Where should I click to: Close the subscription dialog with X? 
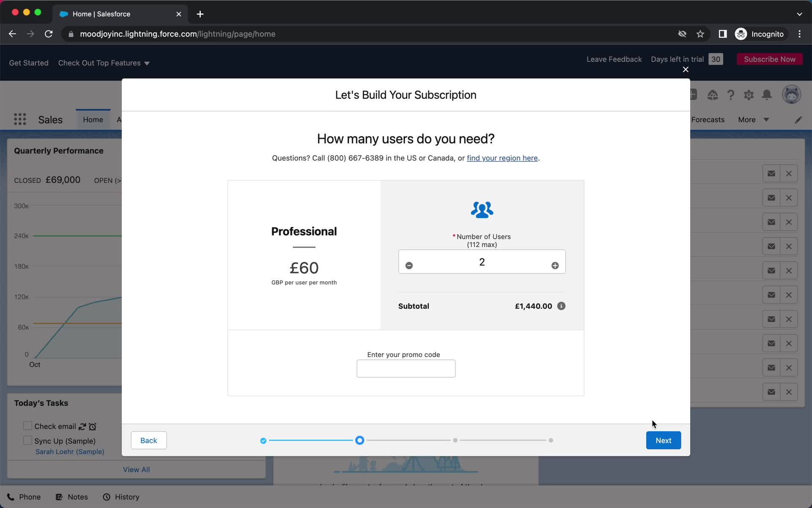(x=686, y=69)
